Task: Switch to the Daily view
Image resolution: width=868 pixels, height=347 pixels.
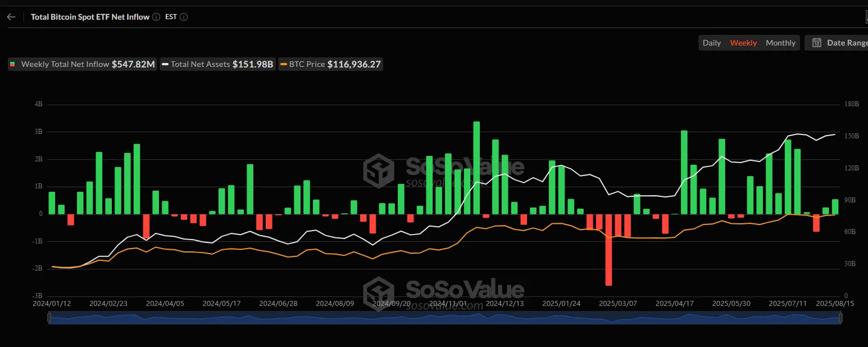Action: [712, 43]
